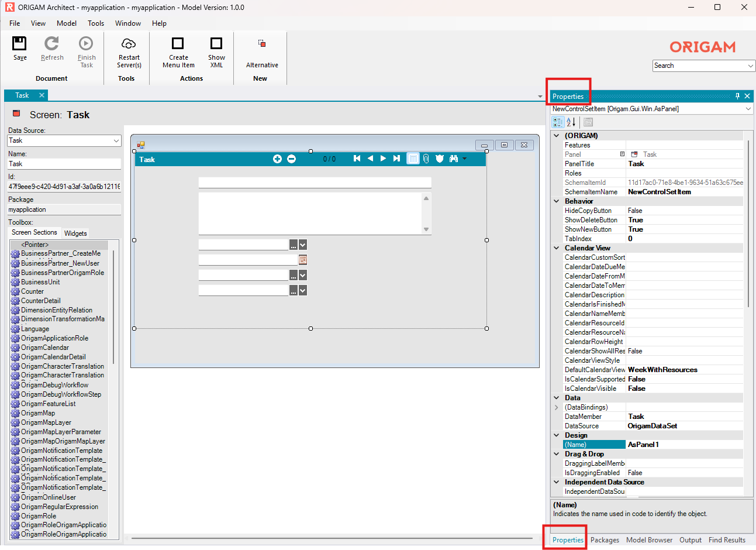756x550 pixels.
Task: Click the first ellipsis lookup button
Action: pyautogui.click(x=294, y=245)
